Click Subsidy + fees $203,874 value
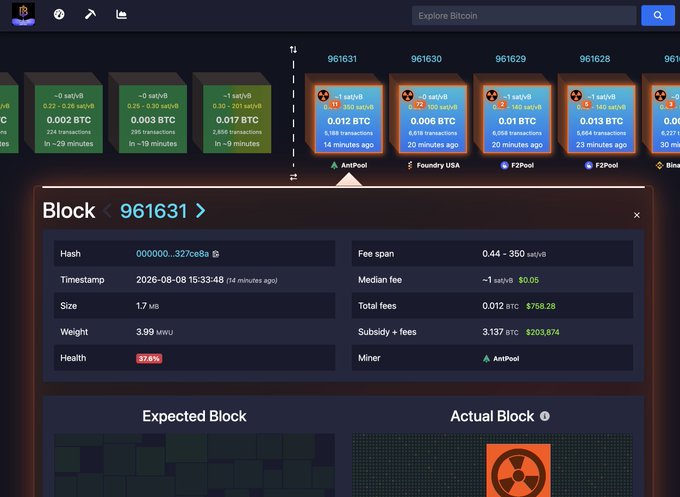680x497 pixels. click(543, 332)
